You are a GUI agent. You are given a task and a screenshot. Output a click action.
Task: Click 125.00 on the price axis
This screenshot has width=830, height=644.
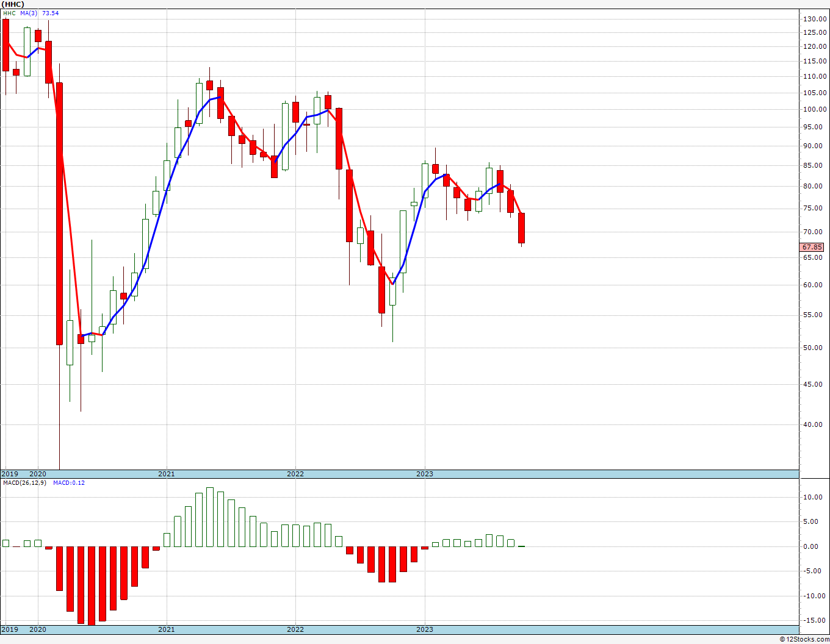click(x=815, y=33)
